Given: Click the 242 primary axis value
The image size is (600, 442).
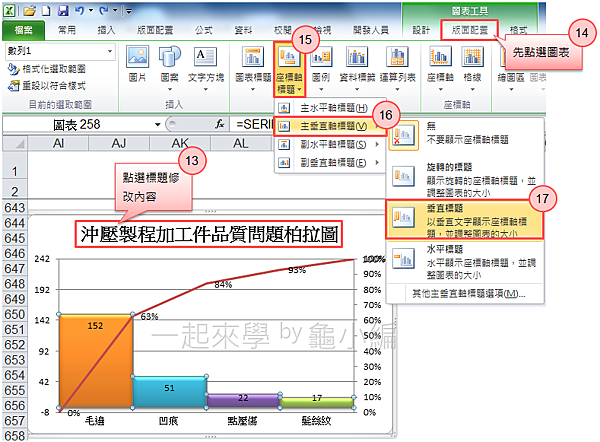Looking at the screenshot, I should [42, 259].
